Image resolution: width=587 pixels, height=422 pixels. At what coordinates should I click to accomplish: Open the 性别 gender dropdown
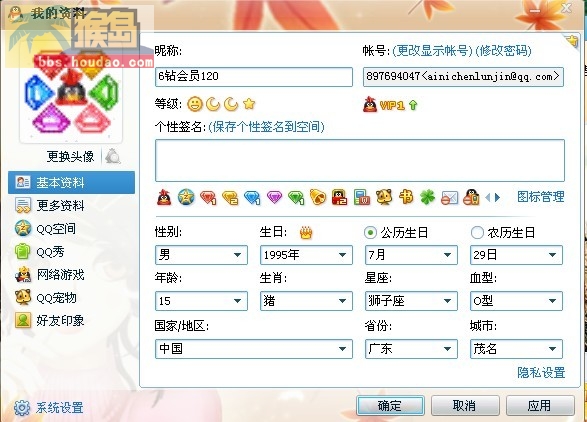(201, 255)
